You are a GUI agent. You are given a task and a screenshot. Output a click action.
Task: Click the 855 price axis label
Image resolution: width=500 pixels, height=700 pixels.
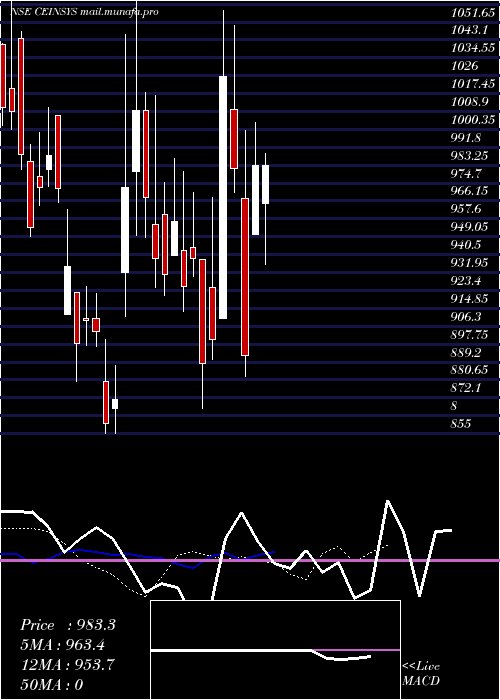tap(461, 423)
